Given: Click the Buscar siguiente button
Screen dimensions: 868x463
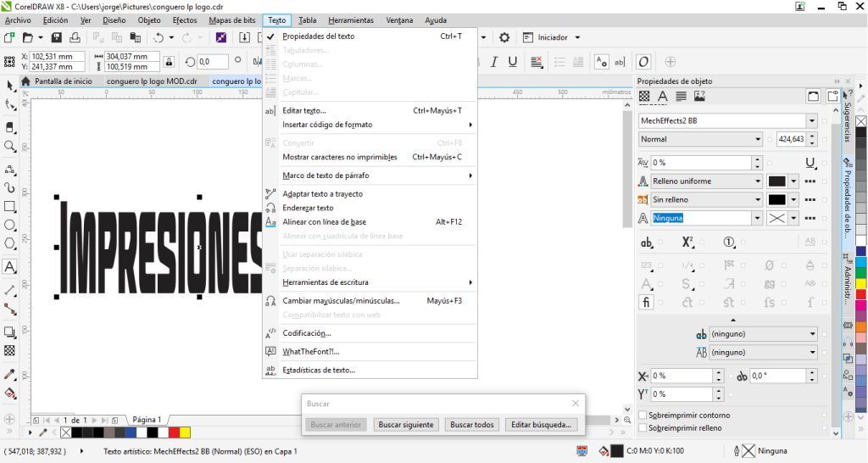Looking at the screenshot, I should (406, 425).
